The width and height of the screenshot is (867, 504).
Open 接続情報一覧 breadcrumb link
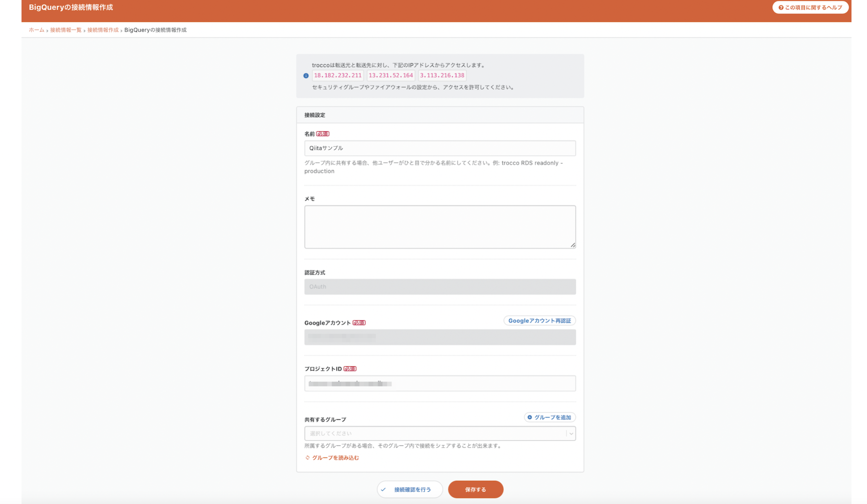[66, 30]
